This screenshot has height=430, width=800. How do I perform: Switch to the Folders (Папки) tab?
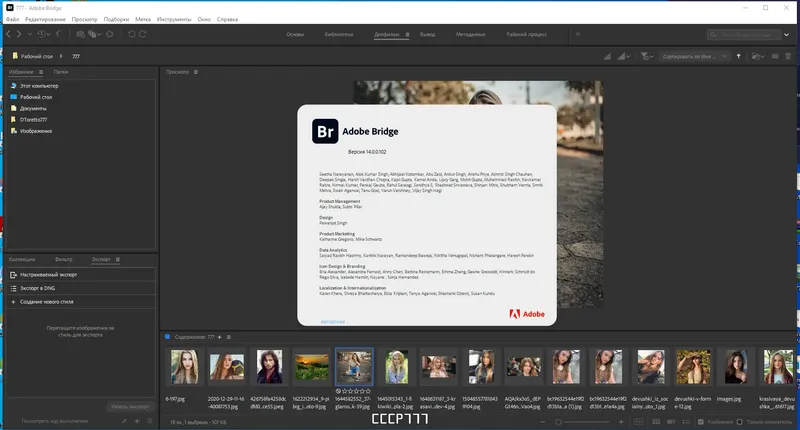pos(61,72)
